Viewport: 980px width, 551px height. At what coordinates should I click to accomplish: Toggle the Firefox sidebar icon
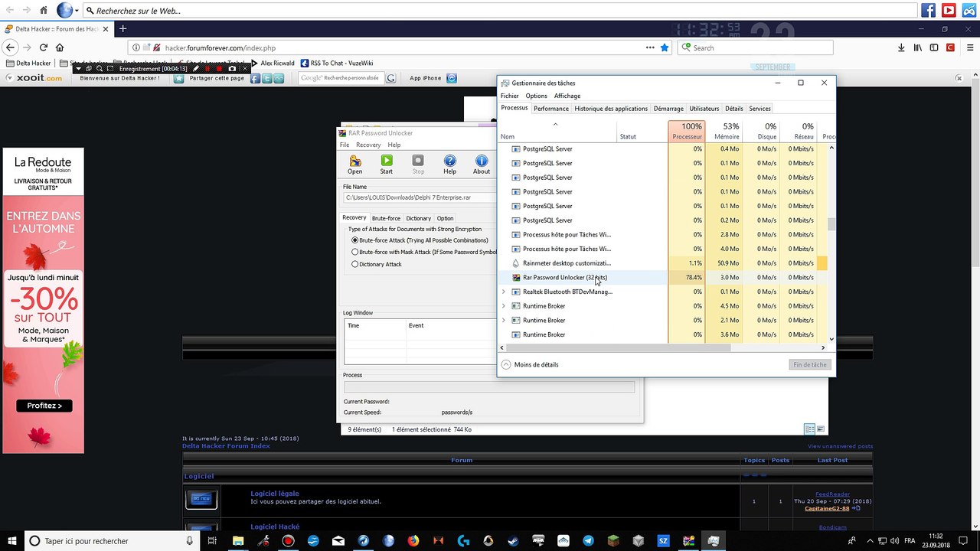[x=934, y=47]
